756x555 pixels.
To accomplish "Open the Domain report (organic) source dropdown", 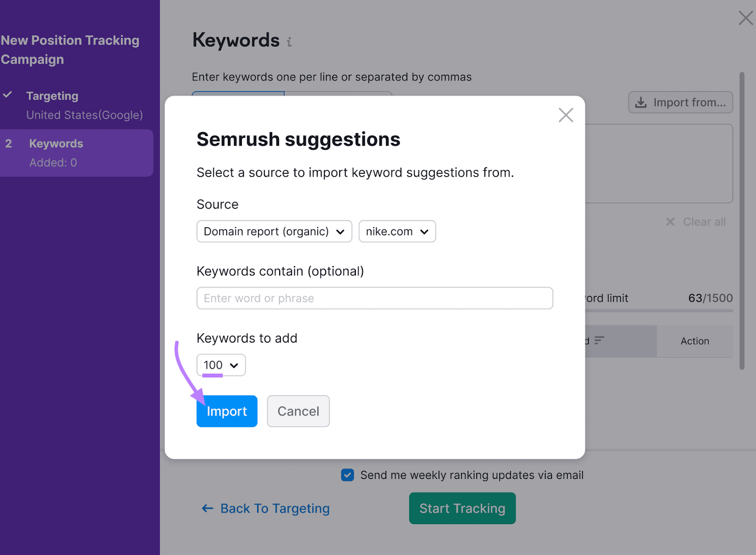I will (274, 231).
